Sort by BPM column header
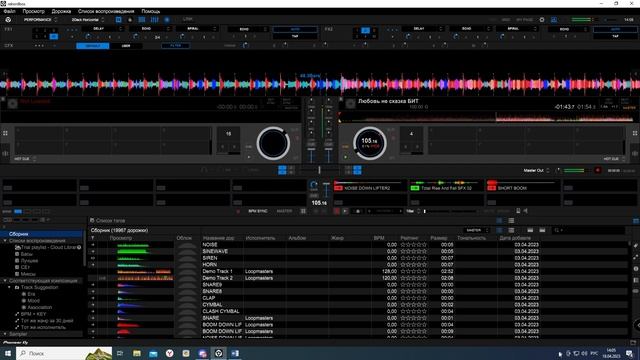Screen dimensions: 640x360 click(379, 238)
